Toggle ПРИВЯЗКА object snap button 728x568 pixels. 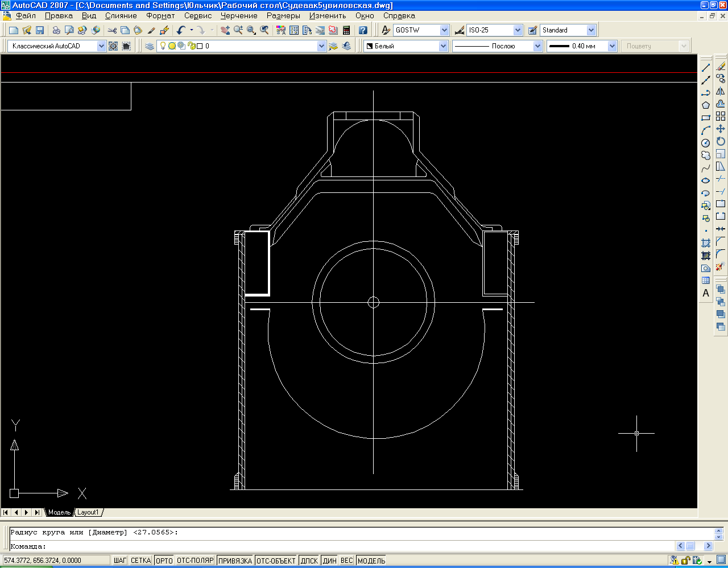tap(235, 561)
